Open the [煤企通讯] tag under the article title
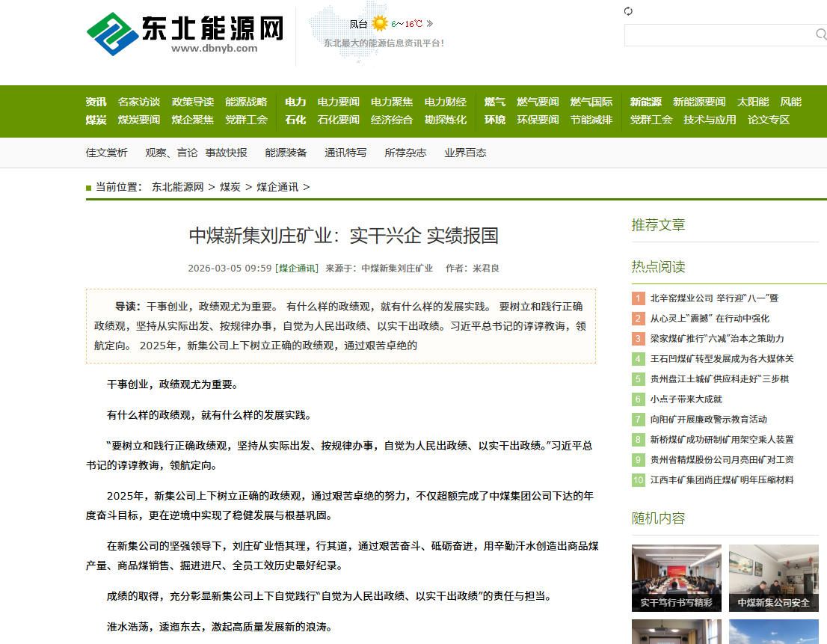The image size is (827, 644). pyautogui.click(x=297, y=269)
